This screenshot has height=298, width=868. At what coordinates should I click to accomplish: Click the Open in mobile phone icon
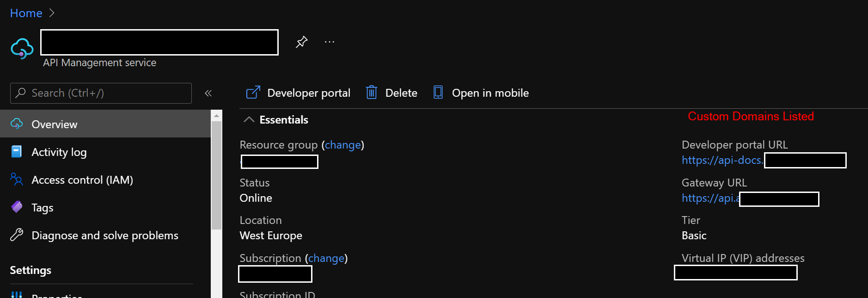[x=437, y=92]
